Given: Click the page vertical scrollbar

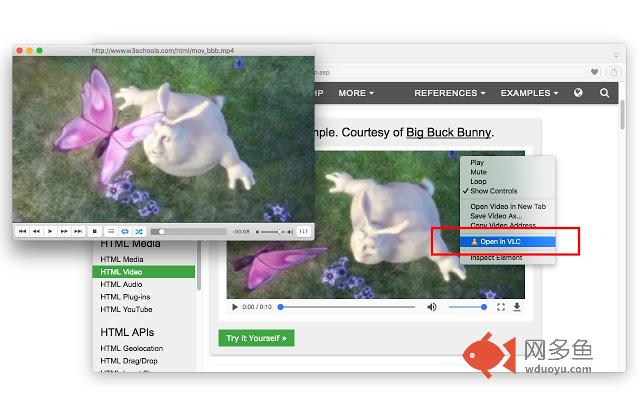Looking at the screenshot, I should pyautogui.click(x=622, y=115).
